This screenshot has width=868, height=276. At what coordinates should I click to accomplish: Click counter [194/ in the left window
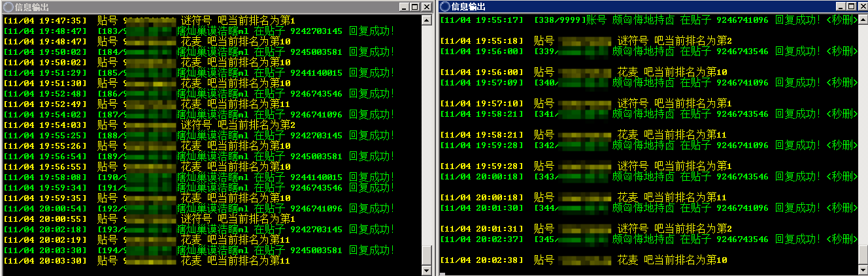[110, 251]
